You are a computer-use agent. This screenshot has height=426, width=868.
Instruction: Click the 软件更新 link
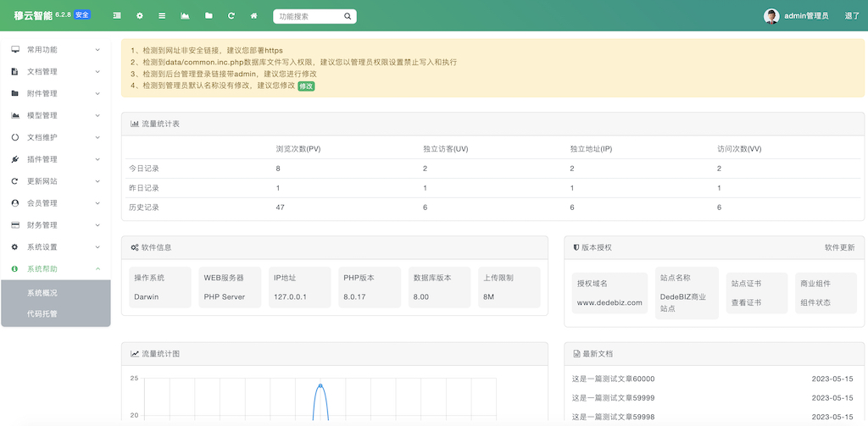click(839, 247)
